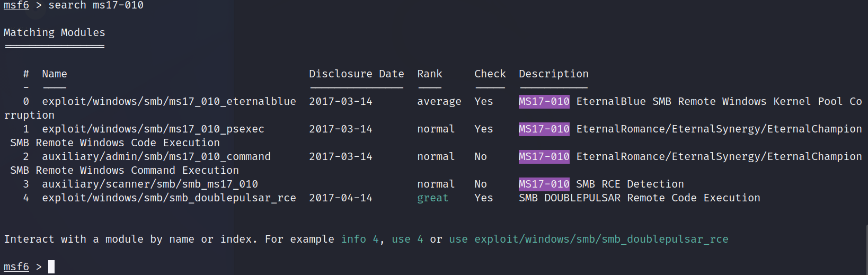Click index number 3 of the scanner row

click(x=26, y=184)
